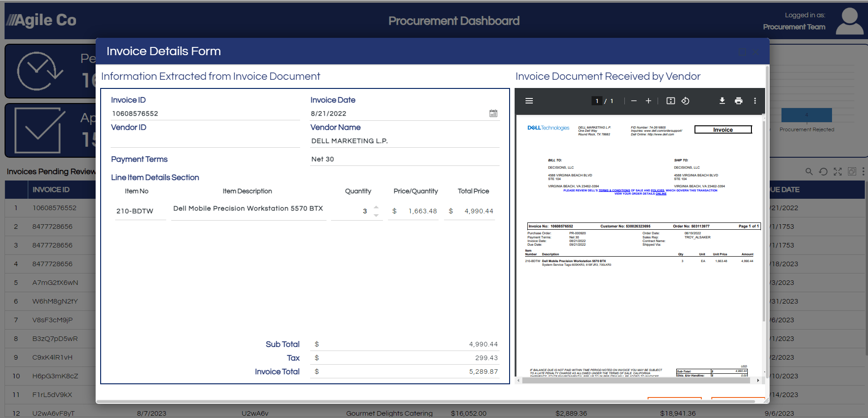Open the PDF viewer more options menu

755,101
